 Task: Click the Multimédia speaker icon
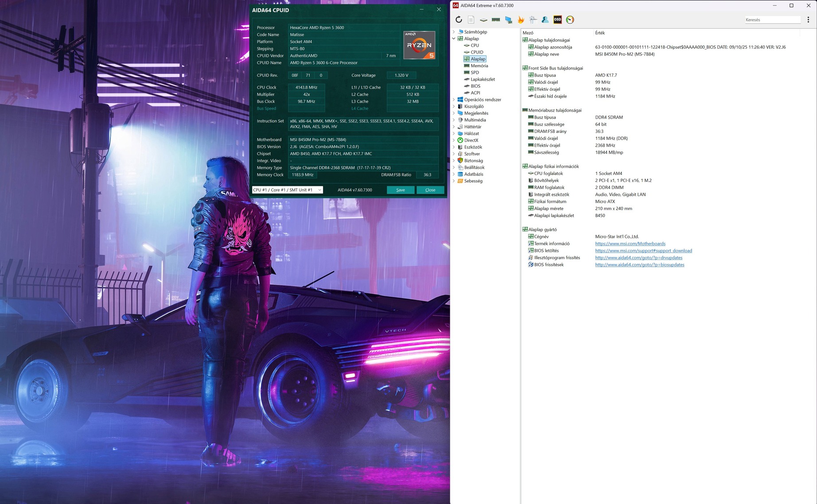[x=460, y=120]
